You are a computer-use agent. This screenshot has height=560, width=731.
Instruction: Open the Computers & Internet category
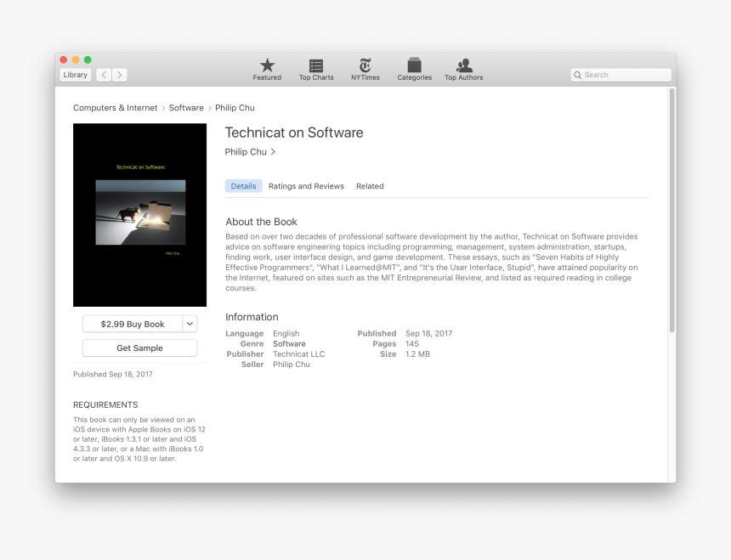[115, 108]
